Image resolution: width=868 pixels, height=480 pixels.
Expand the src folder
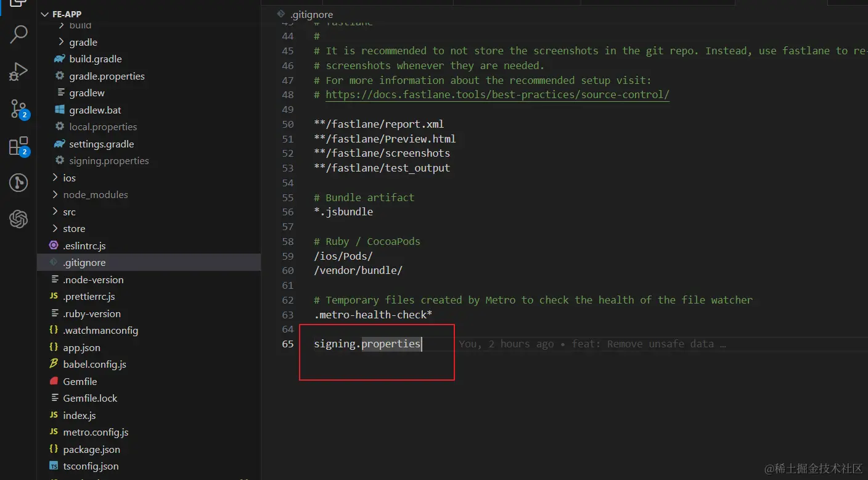click(x=55, y=212)
